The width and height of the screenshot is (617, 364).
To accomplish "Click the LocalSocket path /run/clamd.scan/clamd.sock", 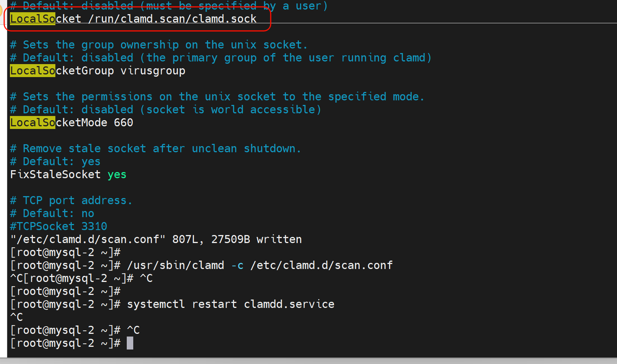I will (x=172, y=19).
